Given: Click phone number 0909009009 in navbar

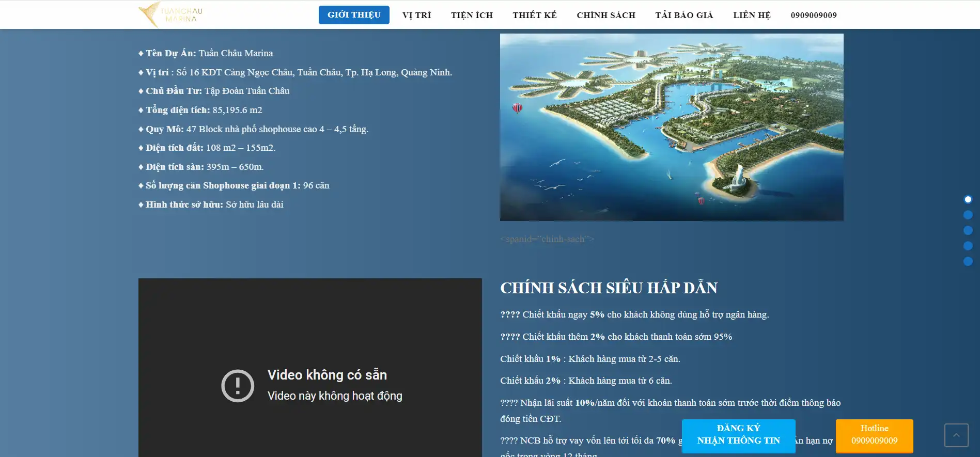Looking at the screenshot, I should click(814, 15).
